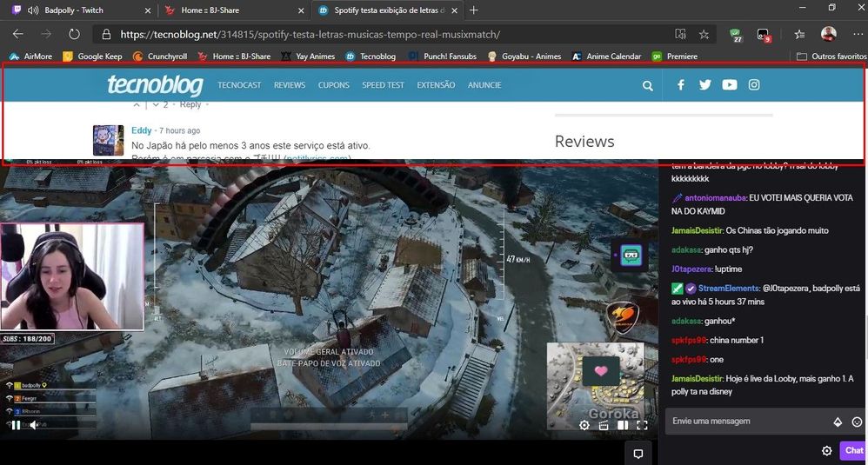Open Tecnoblog's Facebook page icon
Screen dimensions: 868x465
(x=681, y=84)
